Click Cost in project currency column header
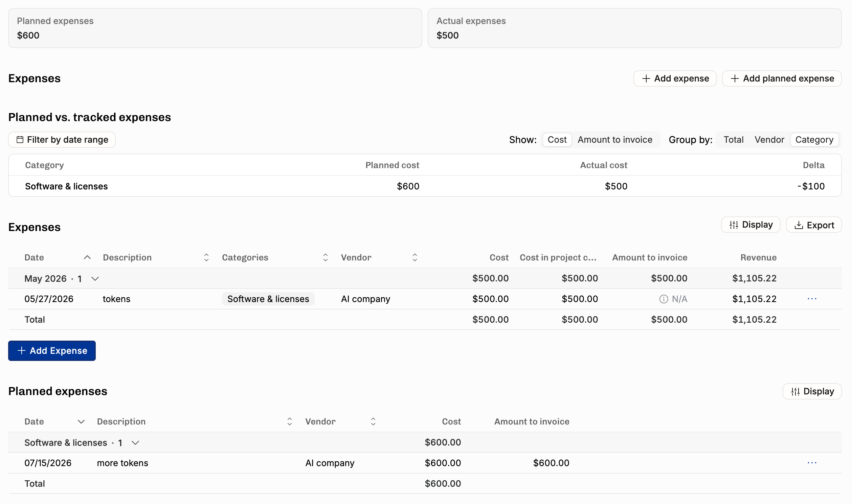 (x=558, y=257)
